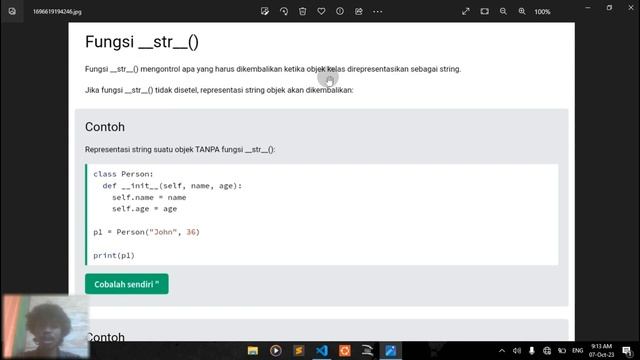Click the fit-to-window icon
Screen dimensions: 640x360
click(x=484, y=11)
